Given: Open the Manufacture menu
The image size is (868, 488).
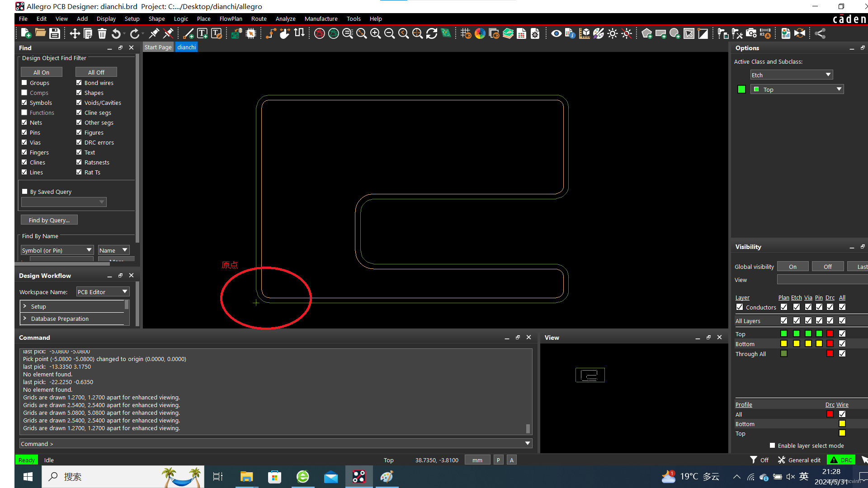Looking at the screenshot, I should 321,19.
